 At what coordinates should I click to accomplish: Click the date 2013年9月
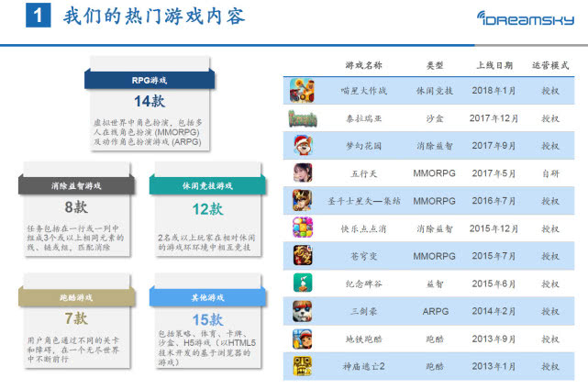pos(494,339)
